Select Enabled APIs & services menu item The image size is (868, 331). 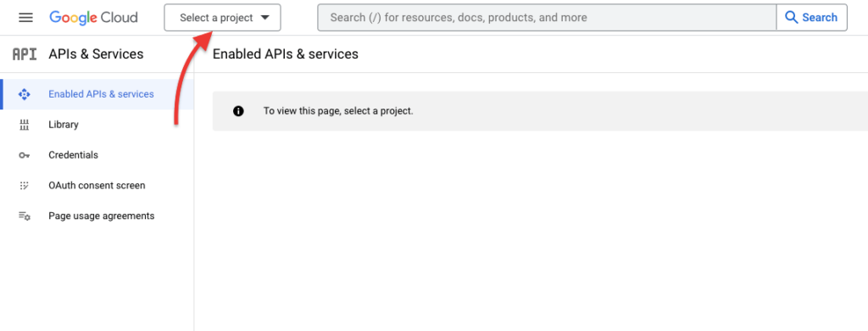pos(97,94)
